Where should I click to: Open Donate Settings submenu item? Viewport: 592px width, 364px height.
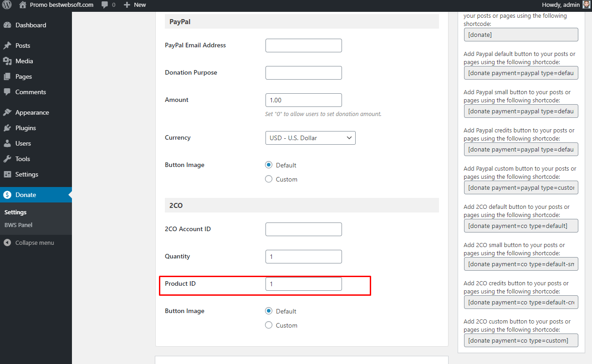(x=15, y=212)
